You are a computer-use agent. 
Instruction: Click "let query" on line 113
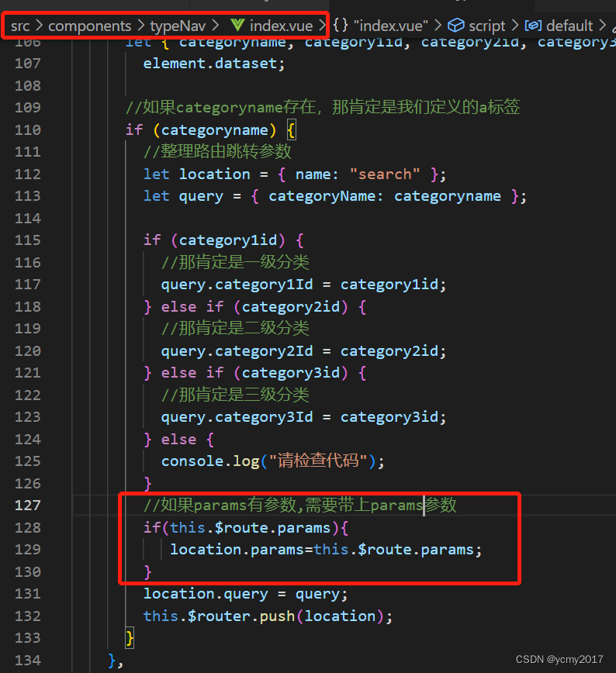point(183,197)
